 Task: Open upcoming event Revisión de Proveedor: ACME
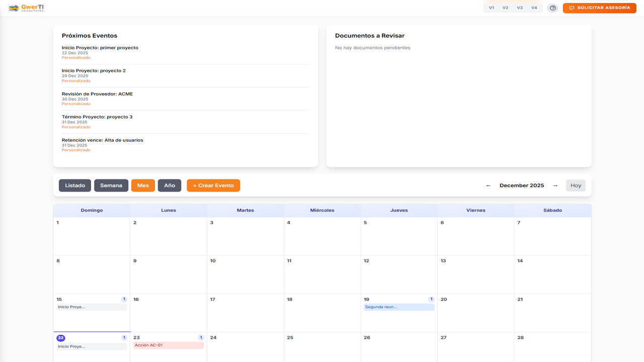(x=97, y=94)
